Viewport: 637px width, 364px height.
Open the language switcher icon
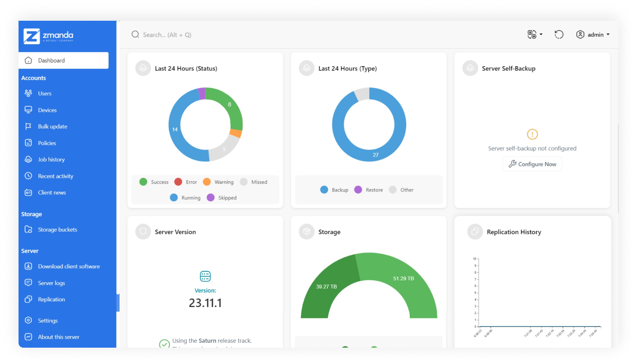click(x=531, y=34)
